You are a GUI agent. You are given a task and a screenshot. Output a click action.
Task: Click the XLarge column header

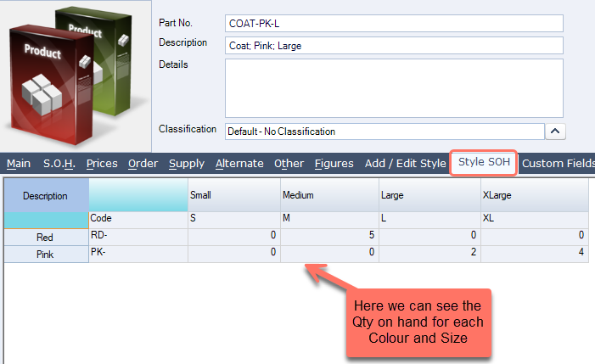[535, 195]
